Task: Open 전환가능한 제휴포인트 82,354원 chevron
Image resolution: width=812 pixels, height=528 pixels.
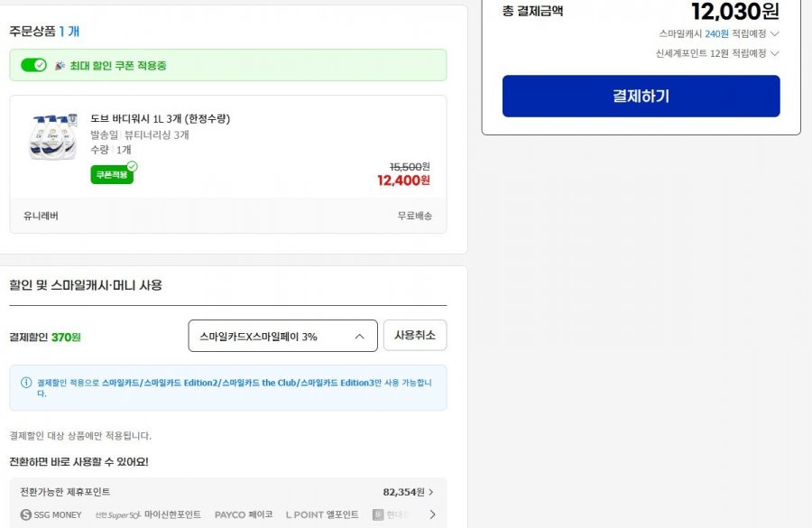Action: (431, 492)
